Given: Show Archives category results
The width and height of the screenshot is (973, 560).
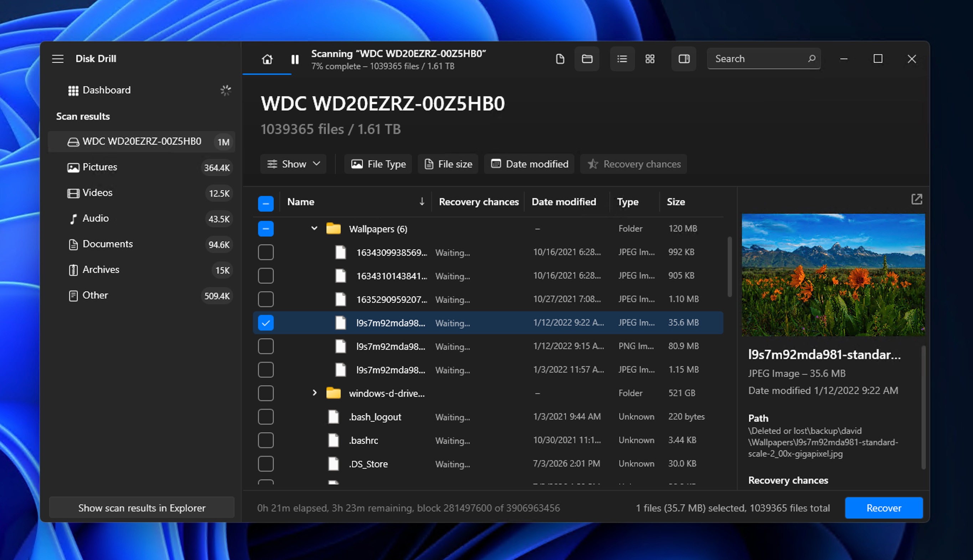Looking at the screenshot, I should tap(141, 270).
